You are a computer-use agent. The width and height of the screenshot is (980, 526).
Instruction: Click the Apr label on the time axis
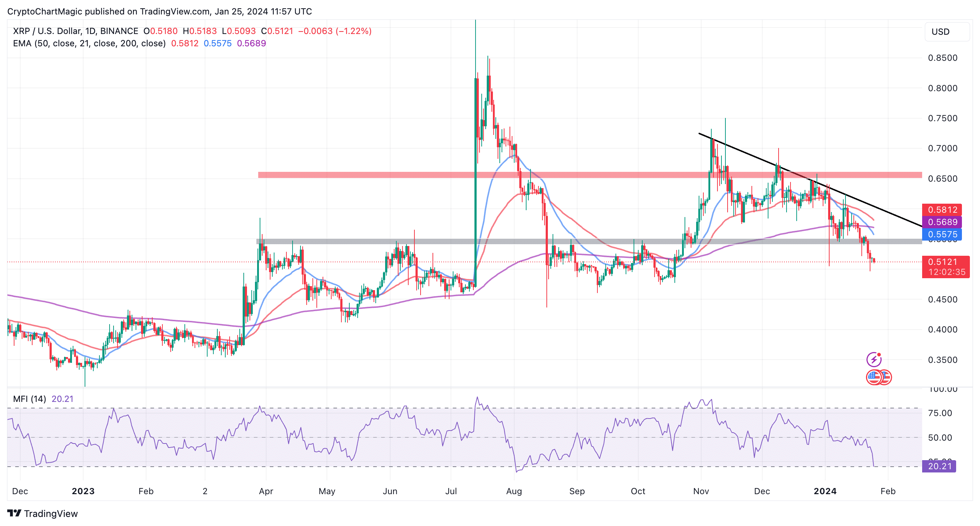coord(266,491)
